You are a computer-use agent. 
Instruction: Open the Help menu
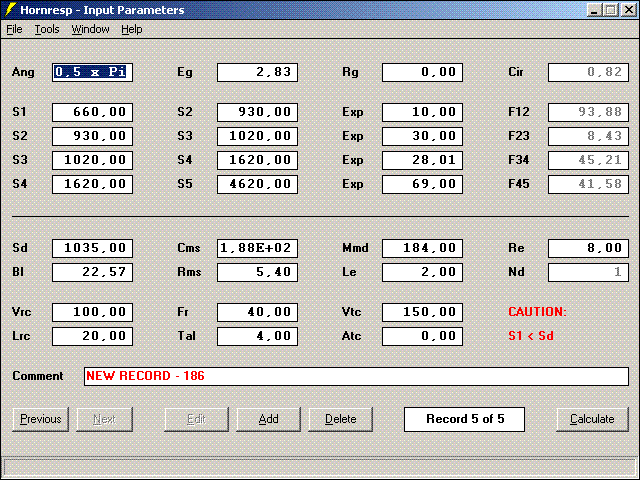[132, 30]
